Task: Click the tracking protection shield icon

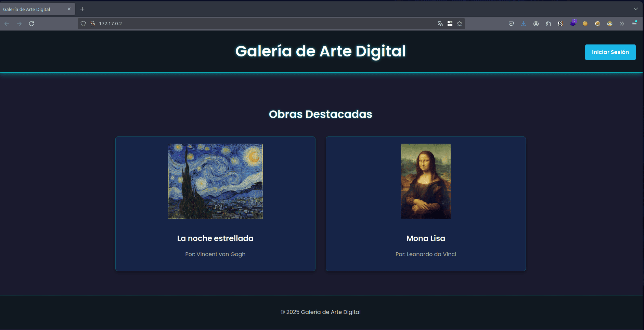Action: tap(83, 24)
